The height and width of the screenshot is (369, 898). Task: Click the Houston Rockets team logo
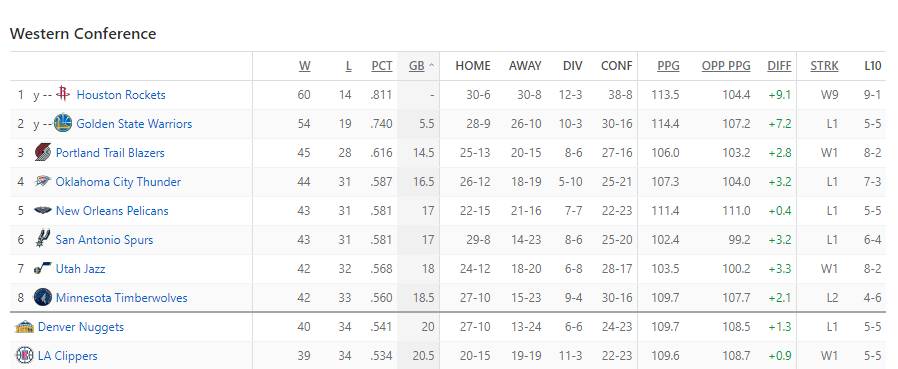[x=63, y=95]
